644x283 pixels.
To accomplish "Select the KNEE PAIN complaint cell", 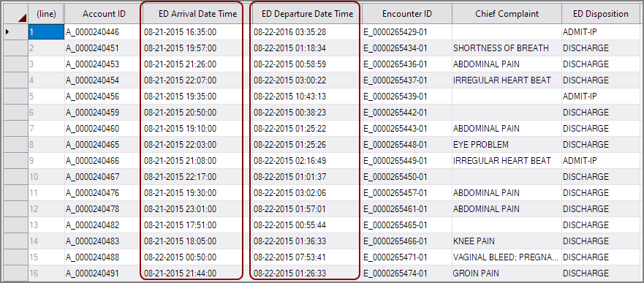I will (507, 241).
